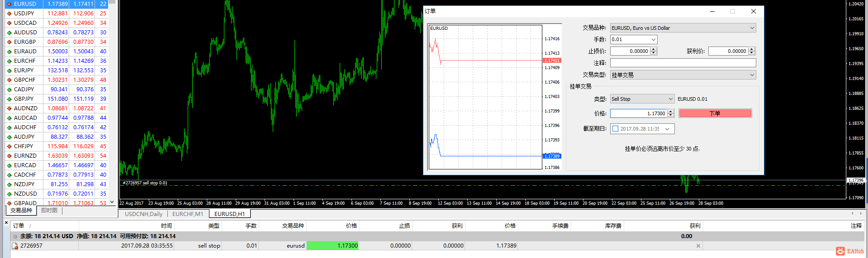This screenshot has height=258, width=868.
Task: Select the GBPAUD row in Market Watch
Action: (x=57, y=203)
